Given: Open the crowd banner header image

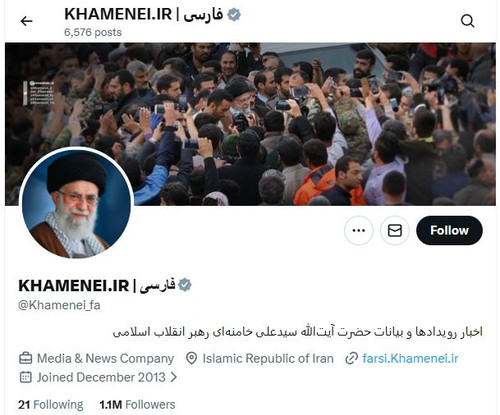Looking at the screenshot, I should [250, 124].
